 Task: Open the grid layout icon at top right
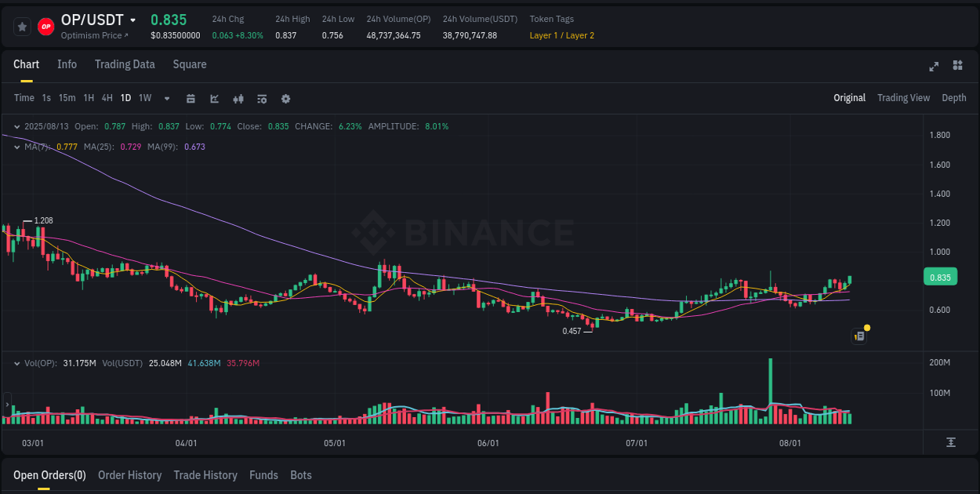956,67
